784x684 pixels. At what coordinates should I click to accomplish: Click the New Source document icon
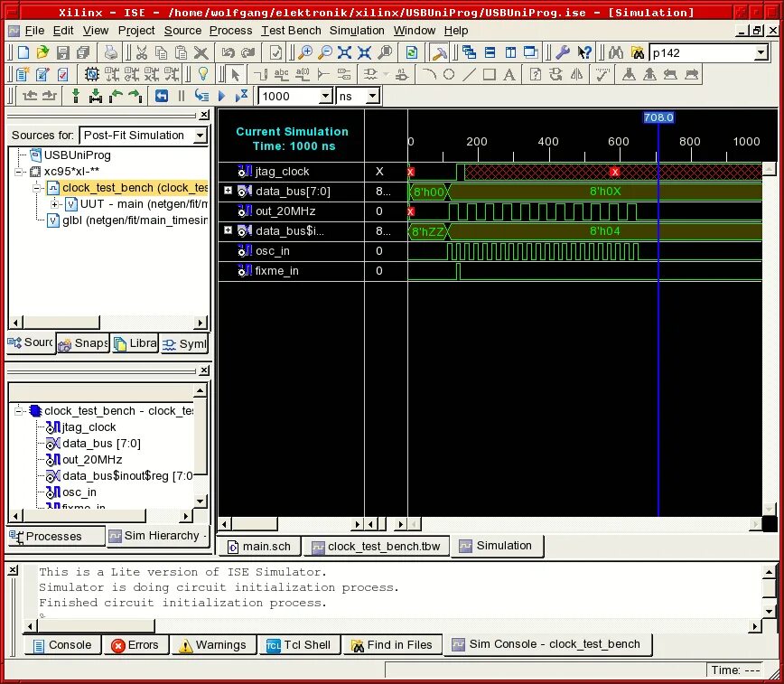pos(23,75)
